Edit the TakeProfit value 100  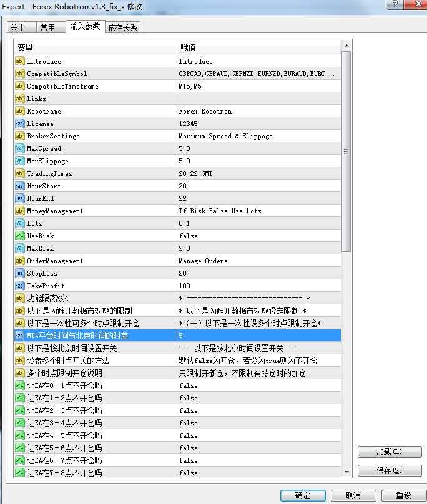[259, 286]
